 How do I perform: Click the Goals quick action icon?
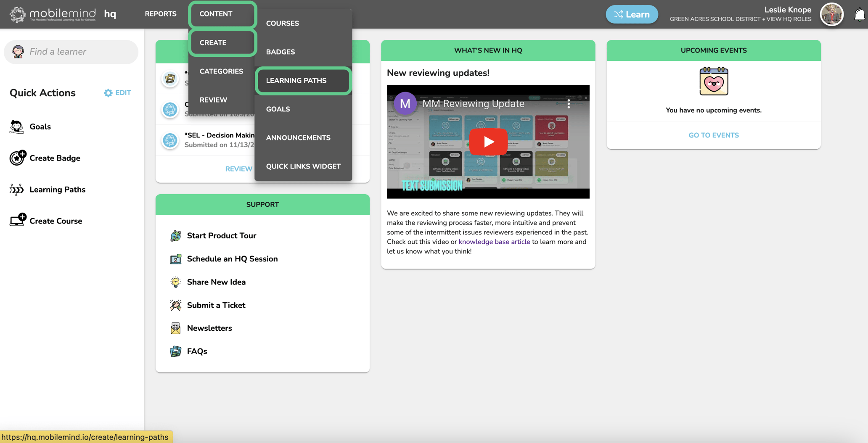tap(17, 127)
